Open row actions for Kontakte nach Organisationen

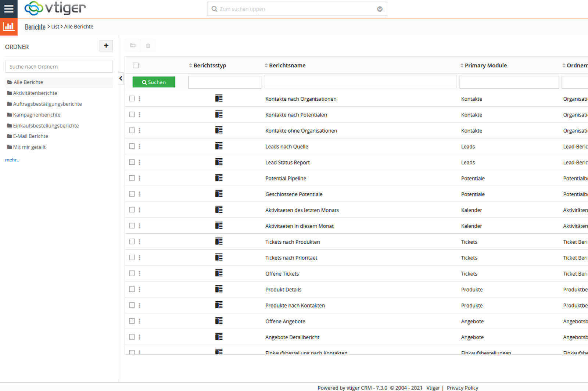tap(140, 99)
